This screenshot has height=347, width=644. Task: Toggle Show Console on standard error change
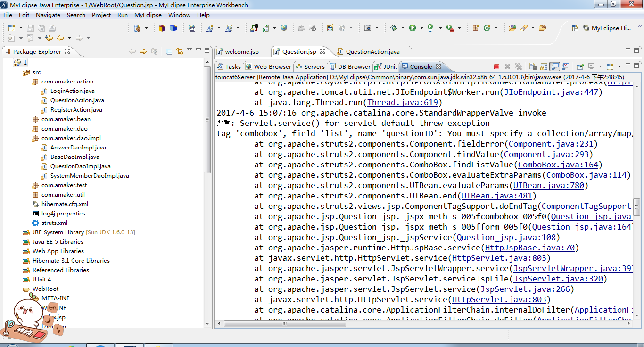click(x=565, y=66)
